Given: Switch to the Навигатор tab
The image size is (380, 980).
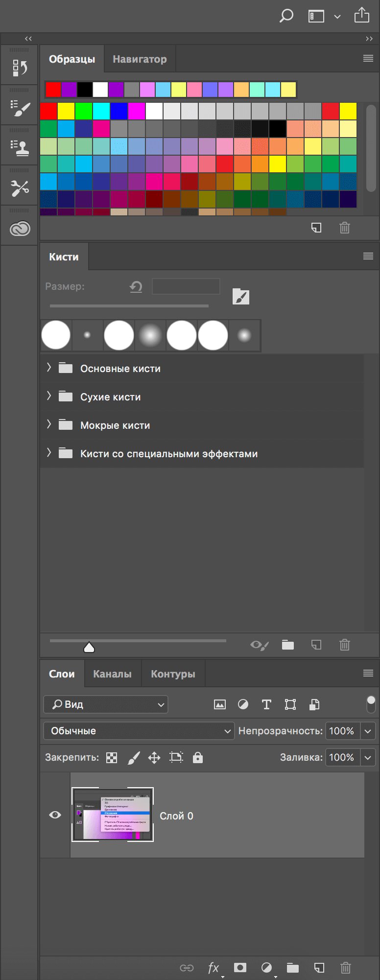Looking at the screenshot, I should [x=140, y=58].
